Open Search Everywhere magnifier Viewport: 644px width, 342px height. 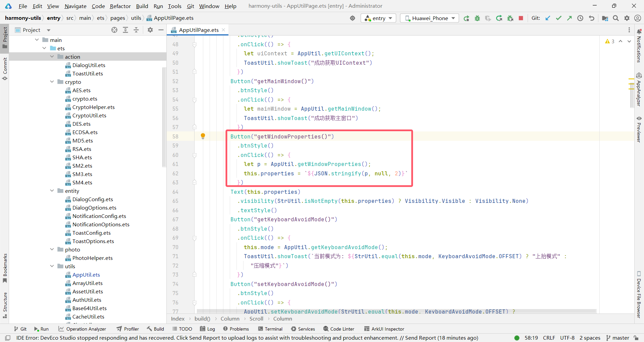(x=616, y=18)
